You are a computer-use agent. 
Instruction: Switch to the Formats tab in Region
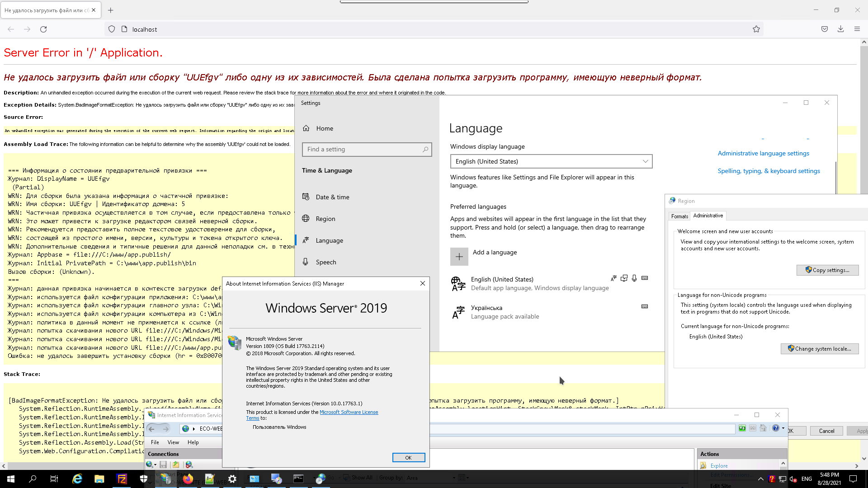coord(679,216)
